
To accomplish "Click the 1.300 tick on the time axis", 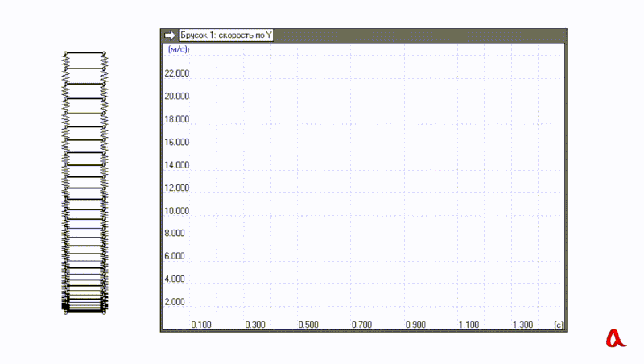I will point(522,325).
